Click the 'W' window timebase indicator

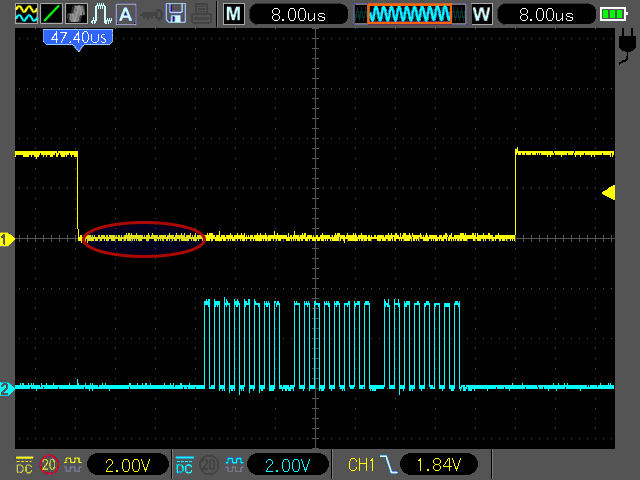[x=482, y=14]
